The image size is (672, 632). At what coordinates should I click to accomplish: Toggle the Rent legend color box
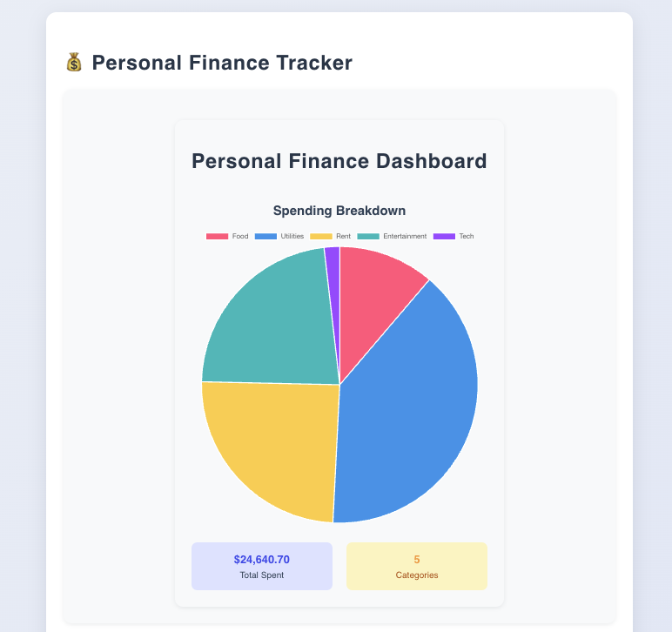point(321,236)
